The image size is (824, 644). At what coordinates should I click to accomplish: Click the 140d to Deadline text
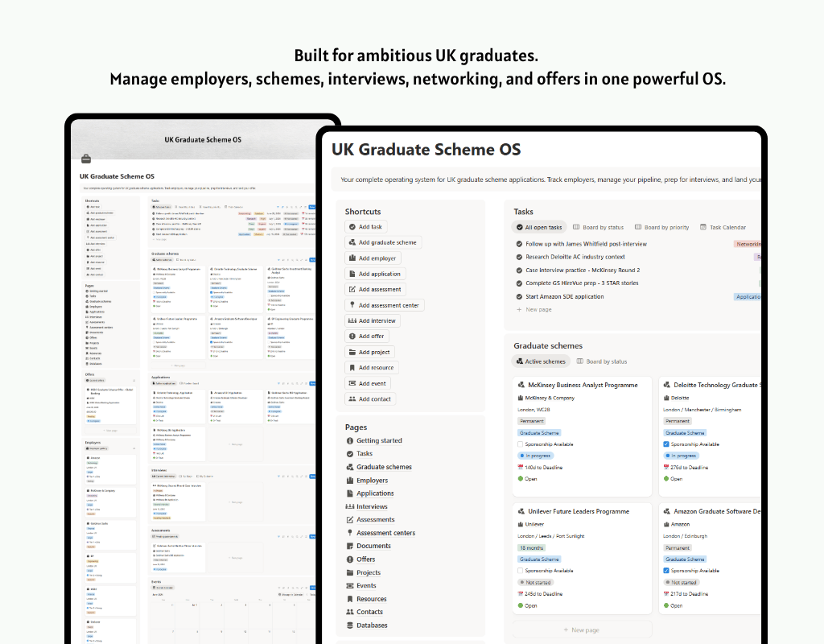coord(543,468)
